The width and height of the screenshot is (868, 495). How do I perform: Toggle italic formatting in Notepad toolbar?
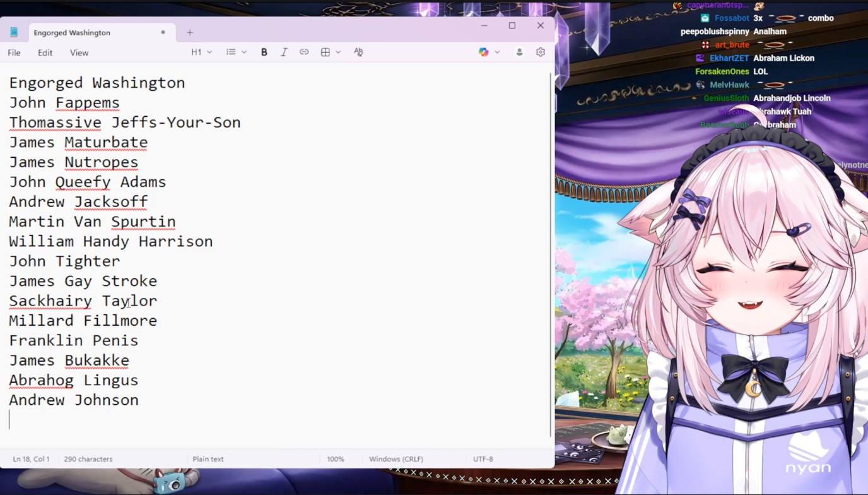[x=284, y=52]
